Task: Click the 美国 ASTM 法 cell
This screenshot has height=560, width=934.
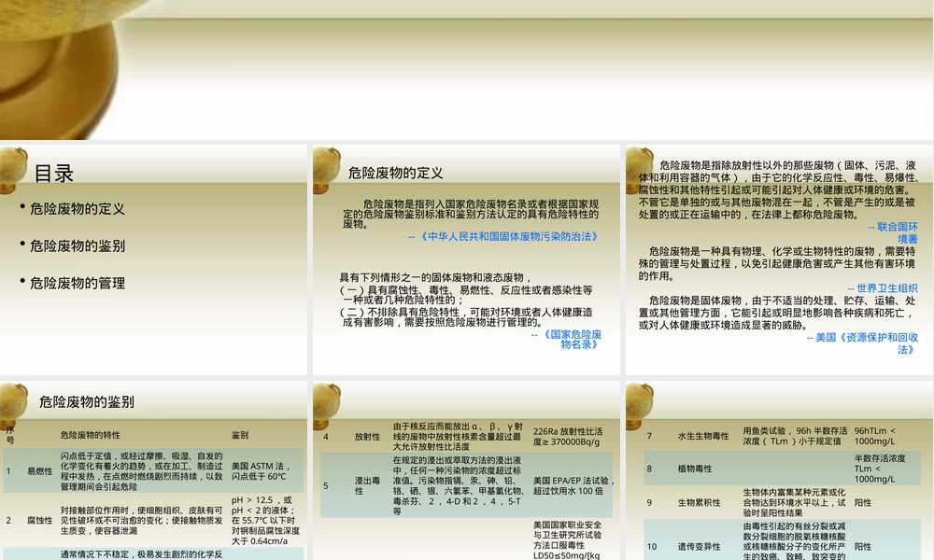Action: pyautogui.click(x=261, y=471)
